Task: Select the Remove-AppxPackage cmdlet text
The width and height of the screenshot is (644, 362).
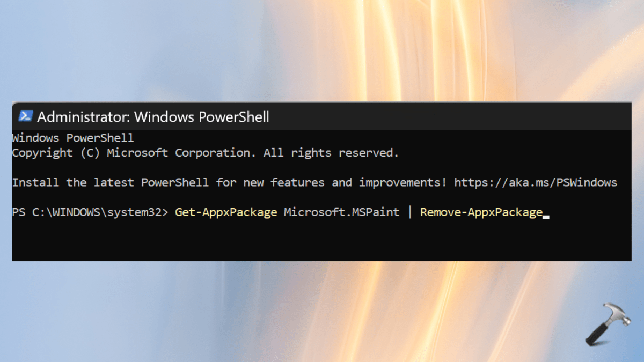Action: pos(480,212)
